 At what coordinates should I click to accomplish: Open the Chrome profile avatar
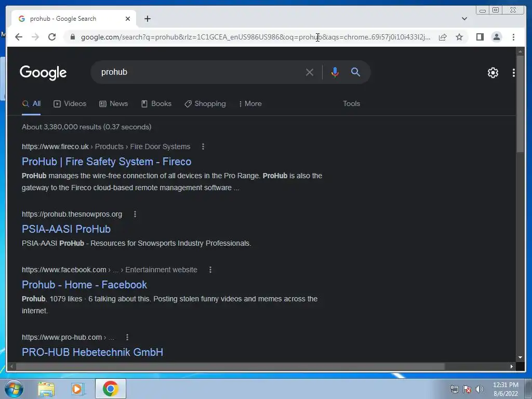496,37
